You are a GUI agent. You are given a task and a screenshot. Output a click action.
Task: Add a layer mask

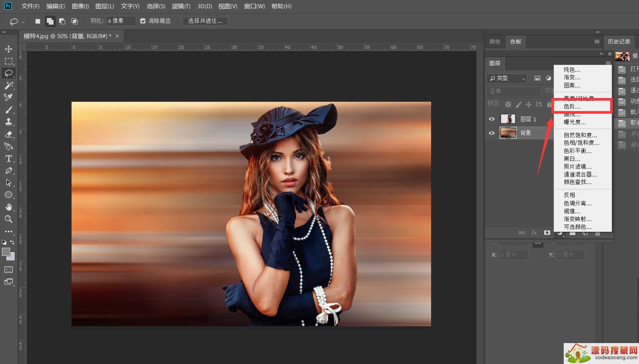pyautogui.click(x=547, y=233)
